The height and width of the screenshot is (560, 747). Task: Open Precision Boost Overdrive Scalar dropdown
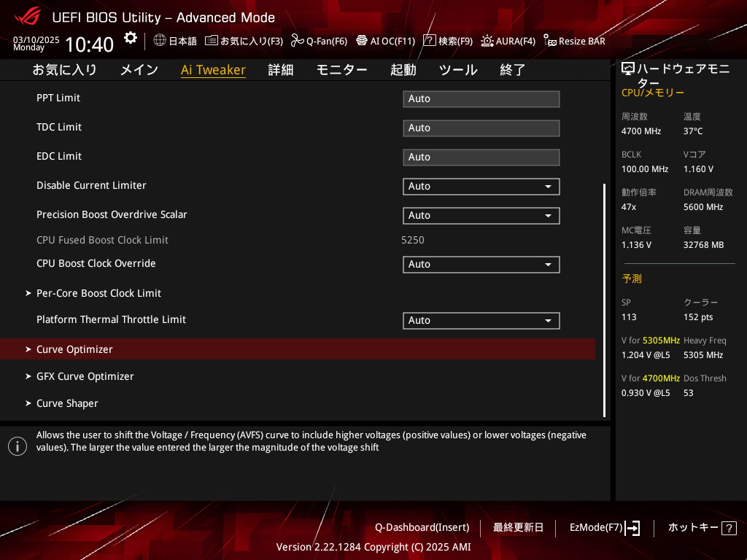pyautogui.click(x=481, y=215)
